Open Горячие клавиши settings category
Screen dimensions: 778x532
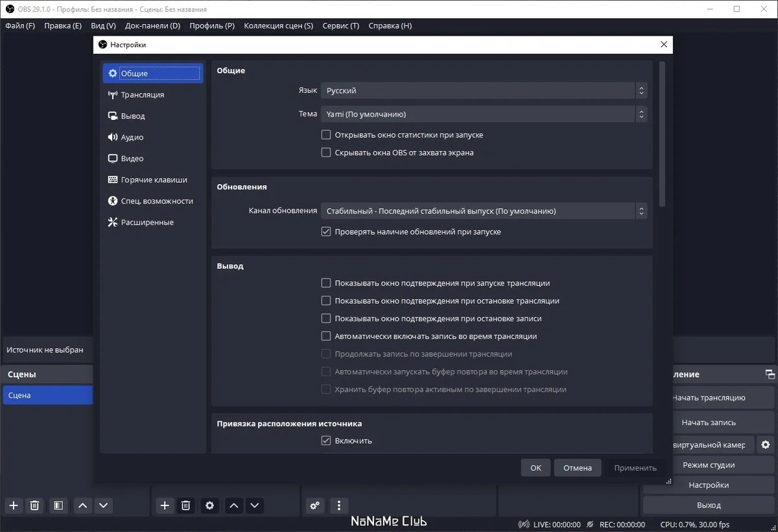coord(153,179)
